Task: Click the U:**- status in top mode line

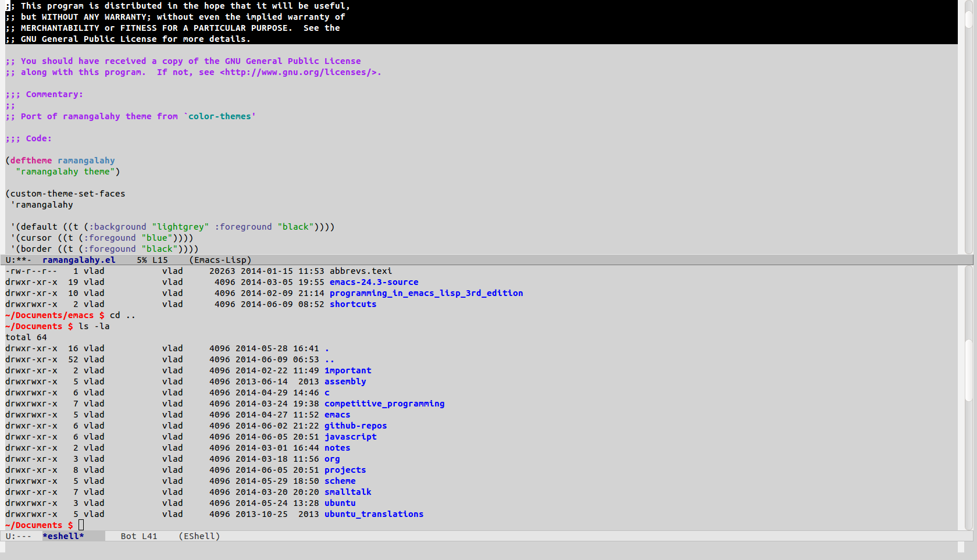Action: 19,260
